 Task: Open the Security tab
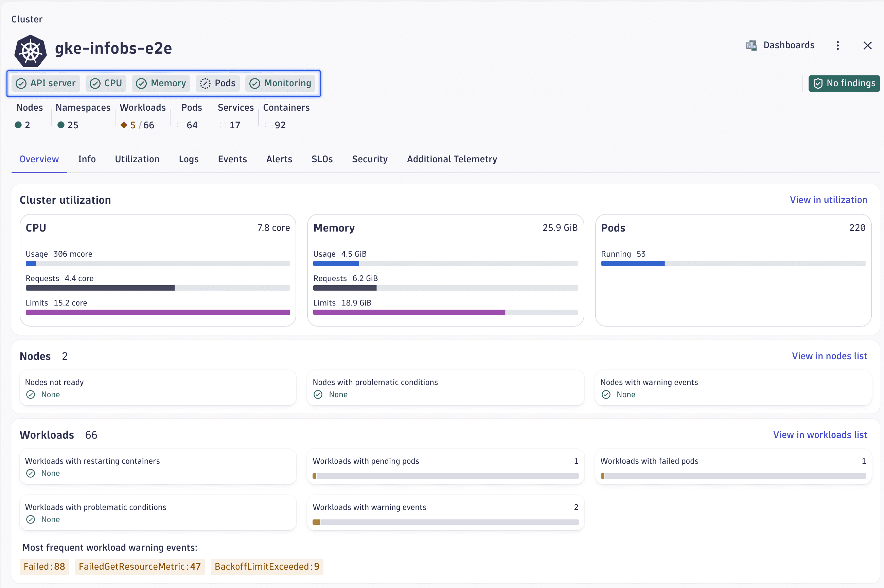[370, 159]
